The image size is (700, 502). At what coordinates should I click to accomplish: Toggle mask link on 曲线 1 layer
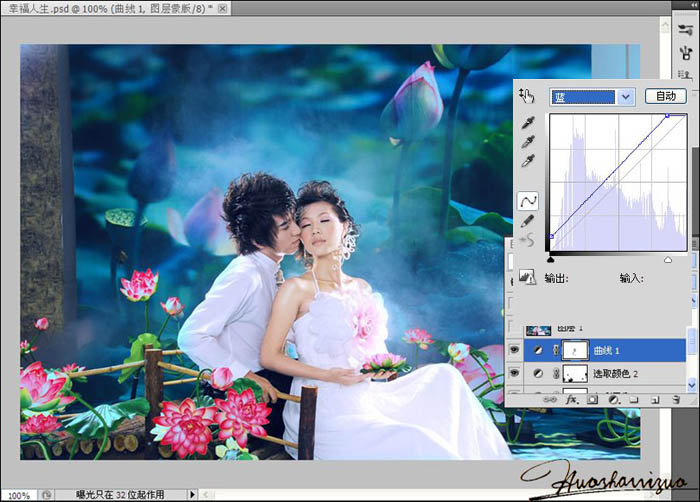point(556,351)
